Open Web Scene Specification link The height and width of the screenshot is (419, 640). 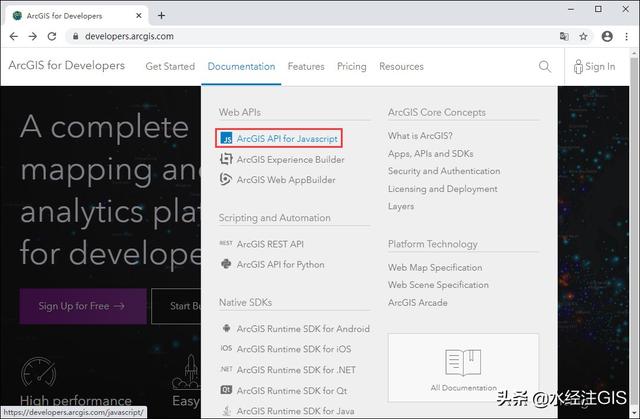[438, 285]
